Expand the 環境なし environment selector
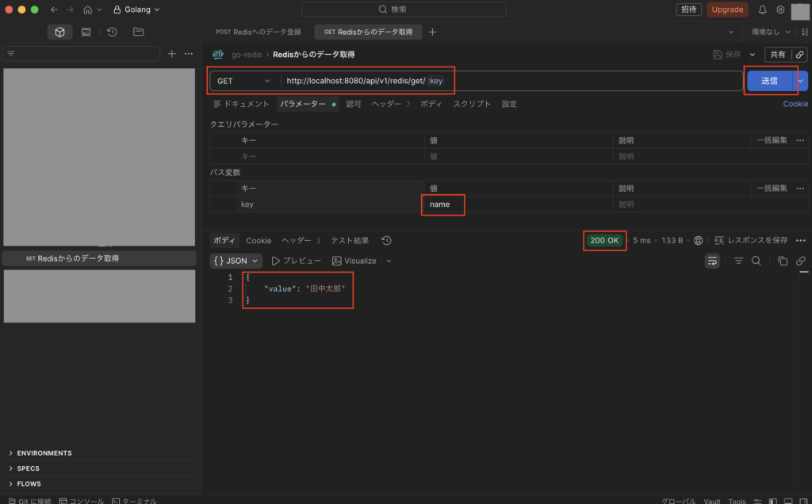This screenshot has width=812, height=504. click(x=772, y=32)
